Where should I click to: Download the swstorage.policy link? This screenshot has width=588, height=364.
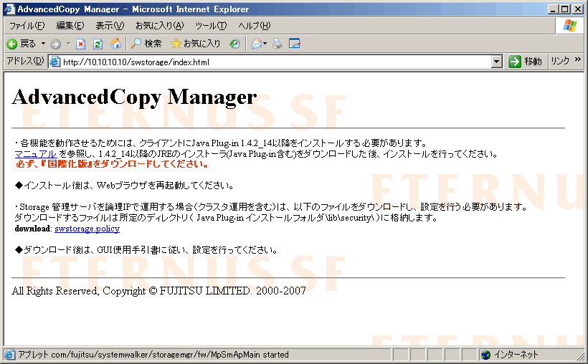coord(87,229)
